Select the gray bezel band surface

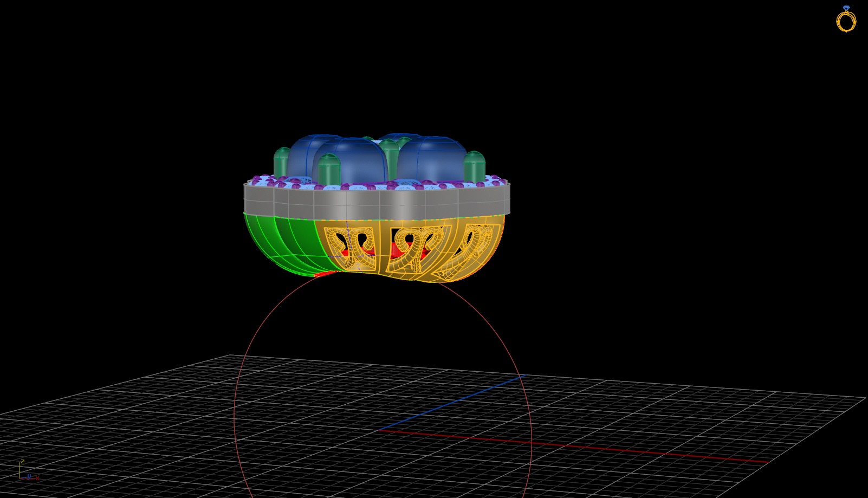coord(377,202)
